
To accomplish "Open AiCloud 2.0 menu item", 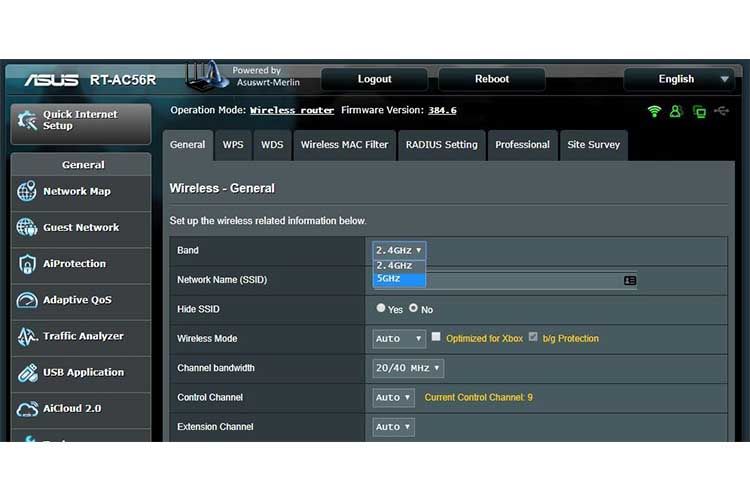I will (81, 409).
